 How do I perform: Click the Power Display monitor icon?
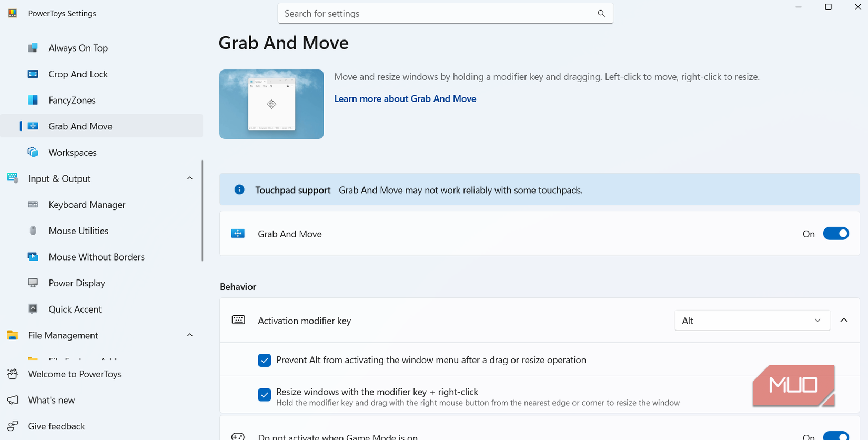(33, 283)
